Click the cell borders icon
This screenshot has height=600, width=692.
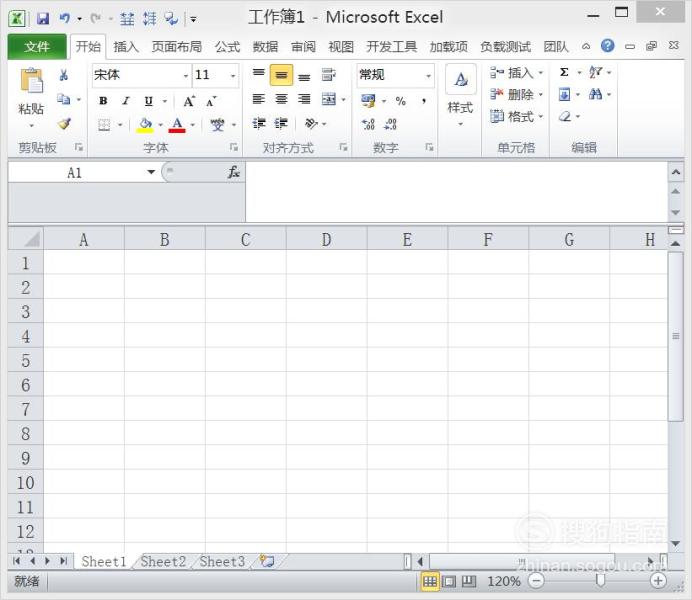tap(104, 125)
